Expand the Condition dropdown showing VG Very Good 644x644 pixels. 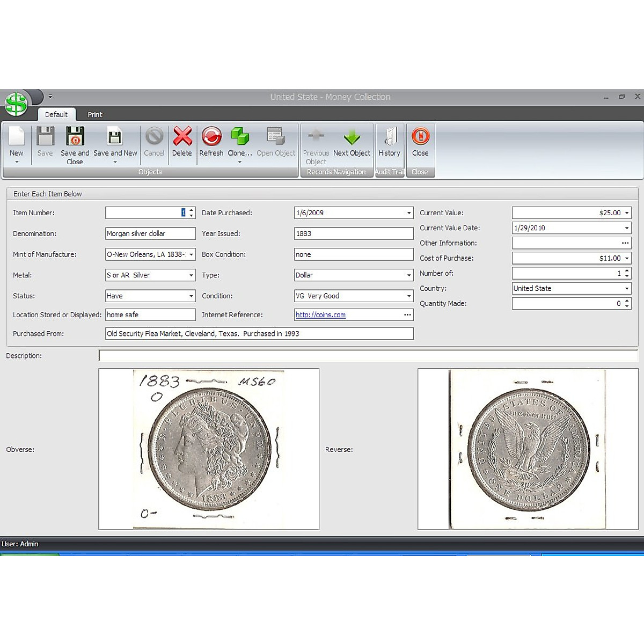pos(408,296)
